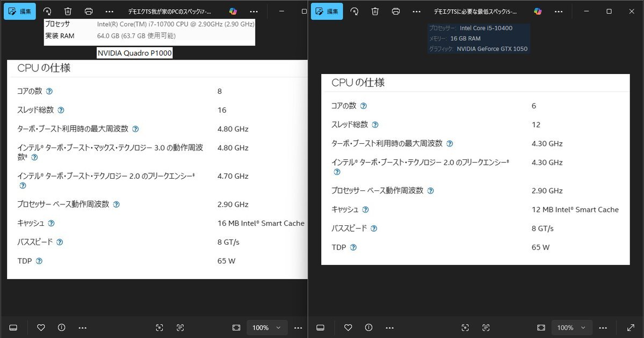Scan text in the i7 spec image

[x=180, y=327]
